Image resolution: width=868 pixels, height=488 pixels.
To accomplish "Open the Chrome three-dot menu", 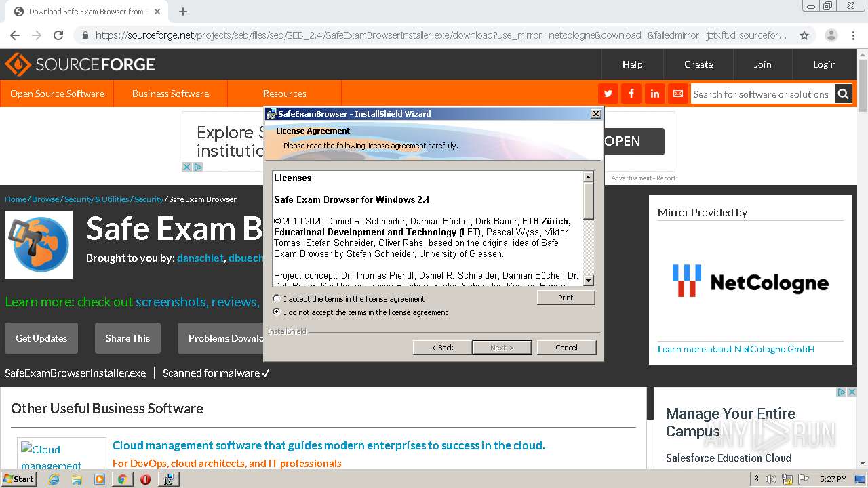I will pos(853,35).
